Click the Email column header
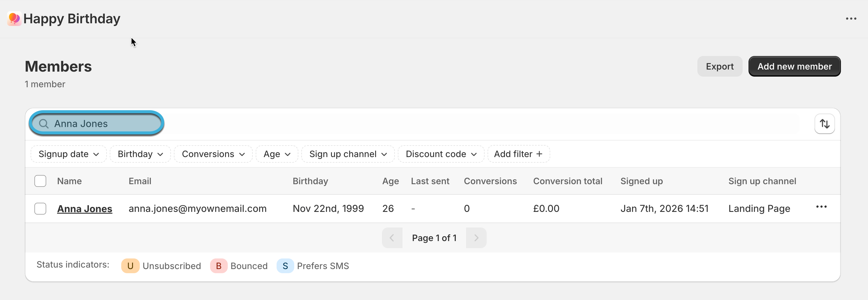868x300 pixels. 140,181
